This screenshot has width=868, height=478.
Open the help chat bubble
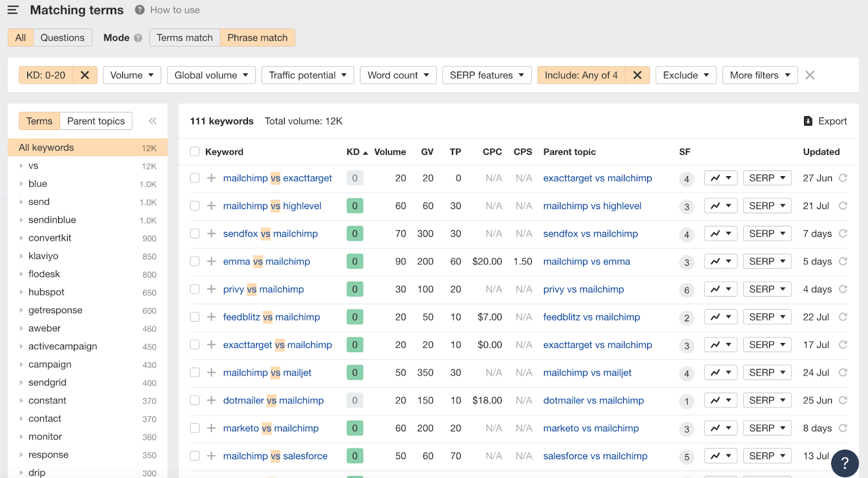pos(845,463)
